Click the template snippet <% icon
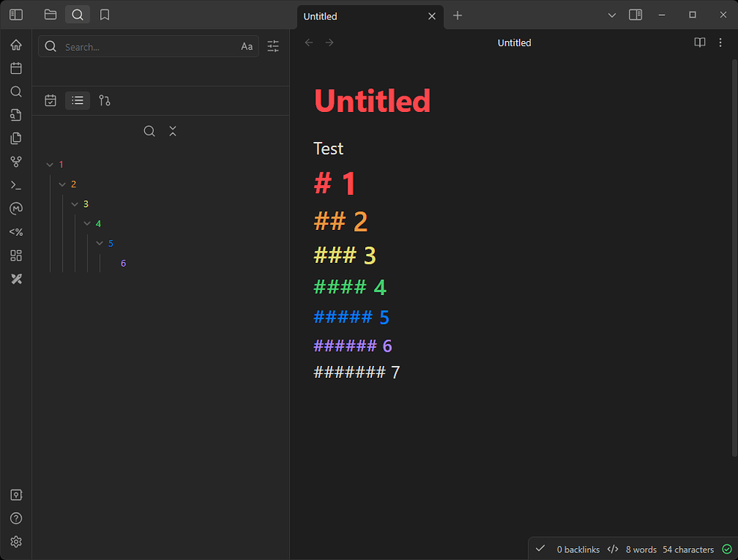 tap(16, 231)
